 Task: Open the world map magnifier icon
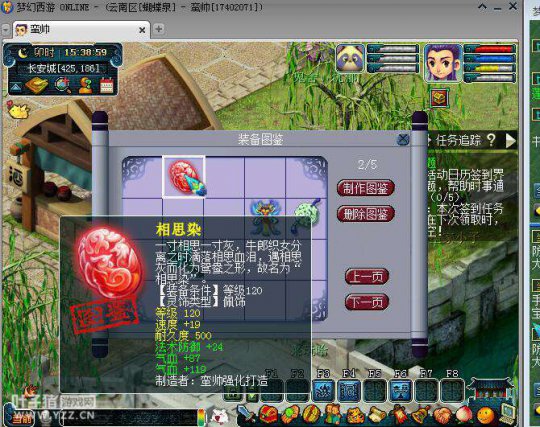pyautogui.click(x=63, y=85)
